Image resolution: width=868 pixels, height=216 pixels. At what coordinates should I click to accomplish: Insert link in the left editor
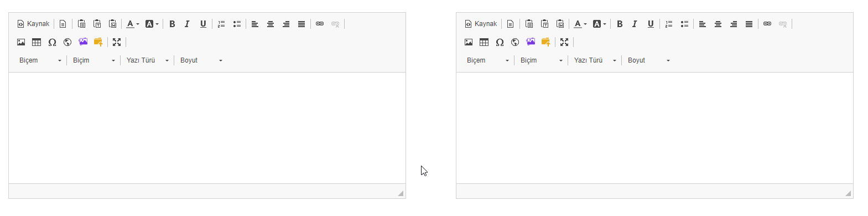pos(320,24)
